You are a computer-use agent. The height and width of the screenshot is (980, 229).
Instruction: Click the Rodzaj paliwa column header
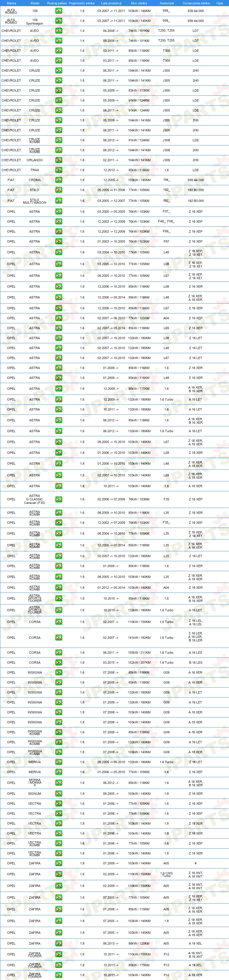coord(57,3)
